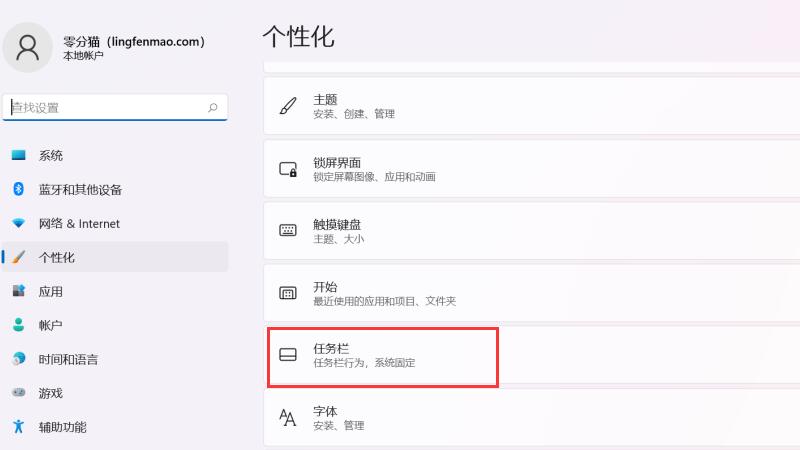The height and width of the screenshot is (450, 800).
Task: Open the 应用 settings category
Action: click(50, 291)
